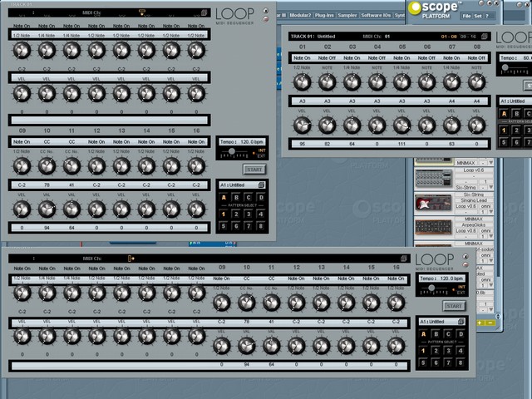Select the MINIMAX ArpegGioks synth thumbnail
This screenshot has height=399, width=532.
pyautogui.click(x=433, y=227)
